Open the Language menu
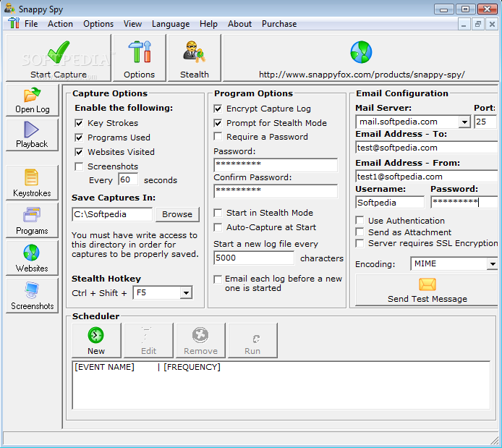This screenshot has width=502, height=448. [x=171, y=24]
